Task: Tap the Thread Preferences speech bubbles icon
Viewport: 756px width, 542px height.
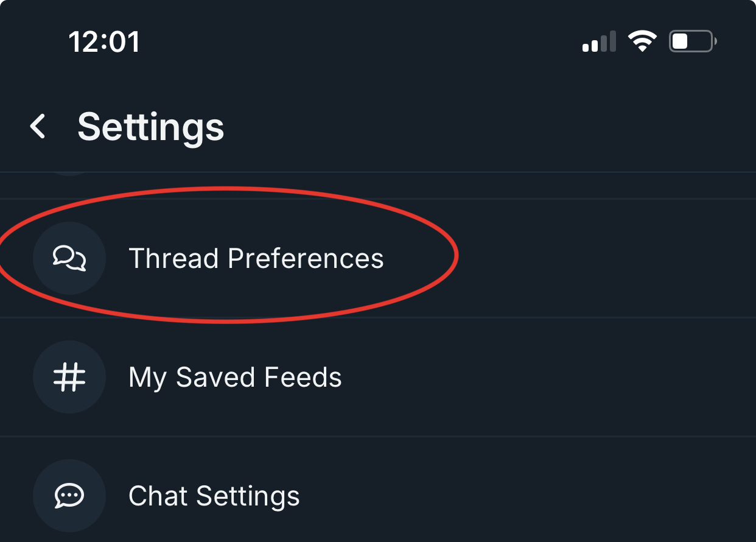Action: click(x=69, y=258)
